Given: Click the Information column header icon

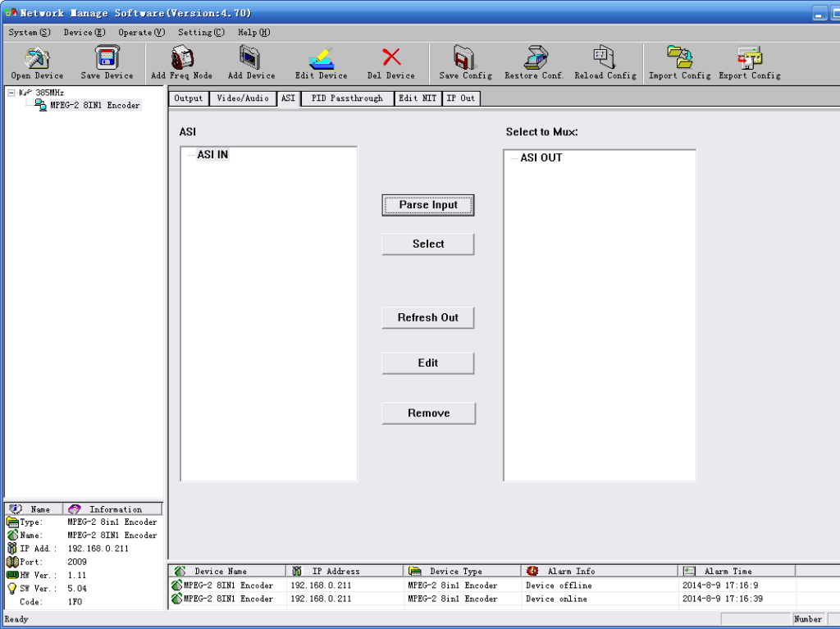Looking at the screenshot, I should click(75, 509).
